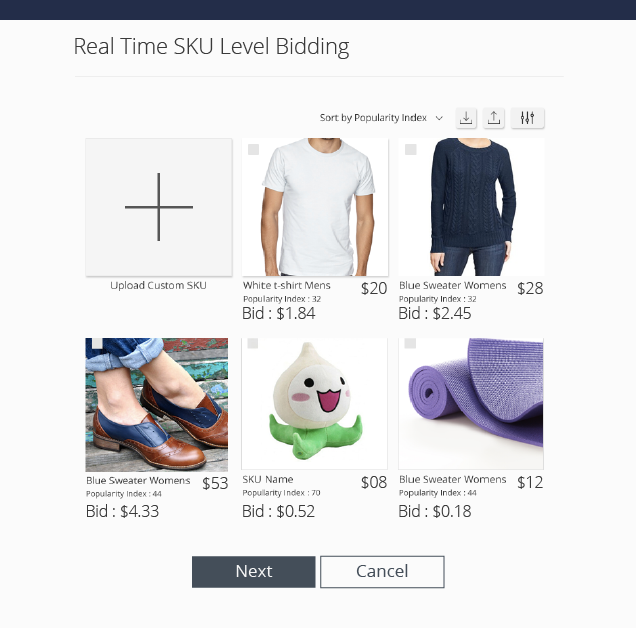Click the Next button
636x628 pixels.
click(254, 572)
